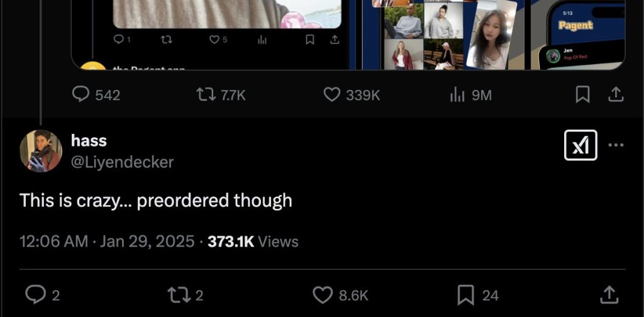Click reply icon with 542 comments
Viewport: 644px width, 317px height.
tap(96, 95)
